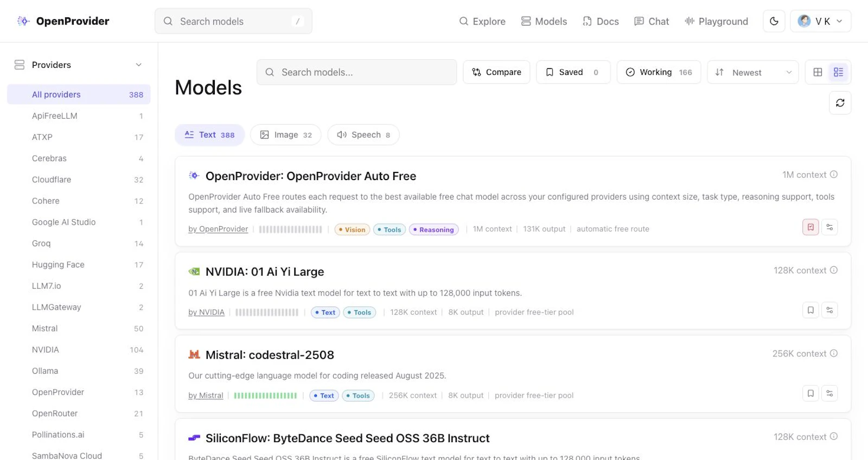Image resolution: width=868 pixels, height=460 pixels.
Task: Bookmark the NVIDIA 01 Ai Yi Large model
Action: (810, 310)
